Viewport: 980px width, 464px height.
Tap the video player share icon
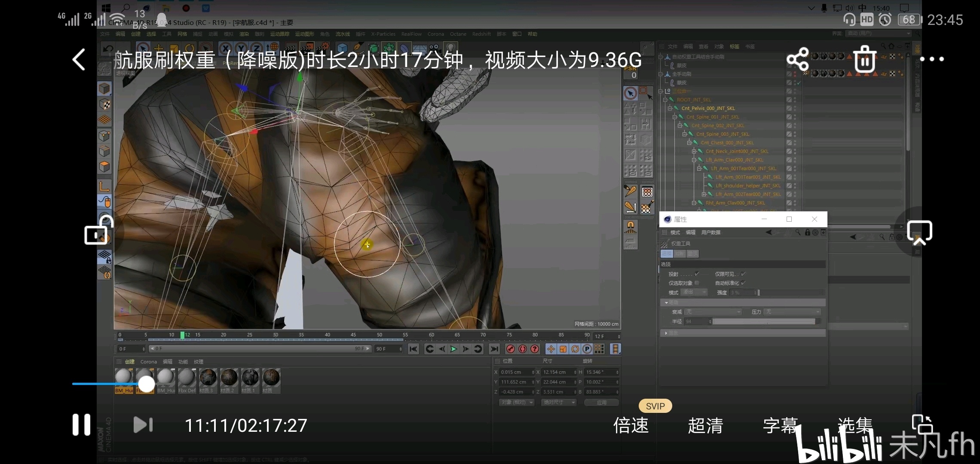coord(797,59)
